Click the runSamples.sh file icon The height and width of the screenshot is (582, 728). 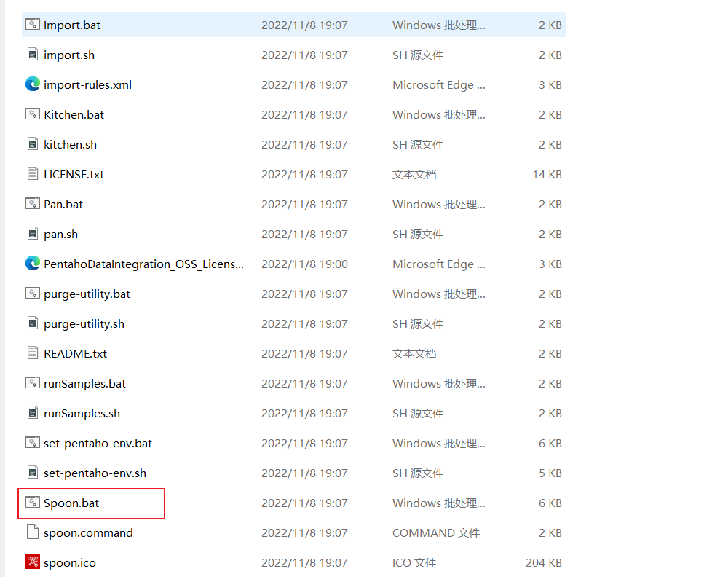click(x=33, y=413)
